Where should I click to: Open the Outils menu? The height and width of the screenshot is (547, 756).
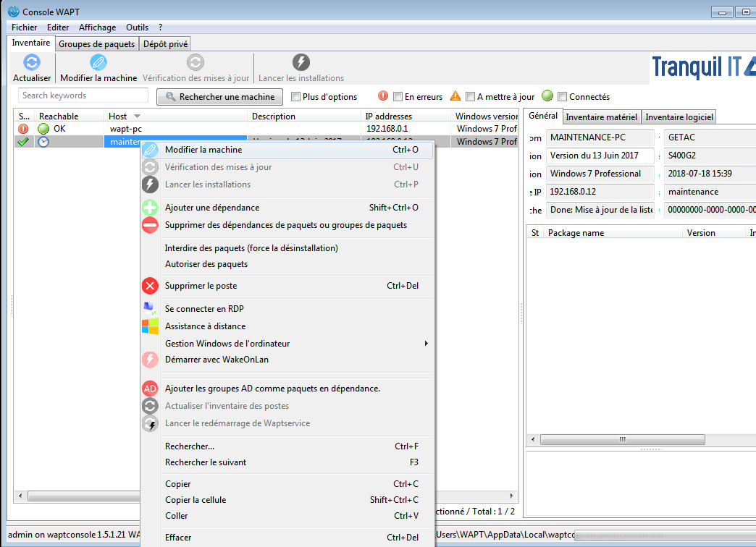click(138, 27)
